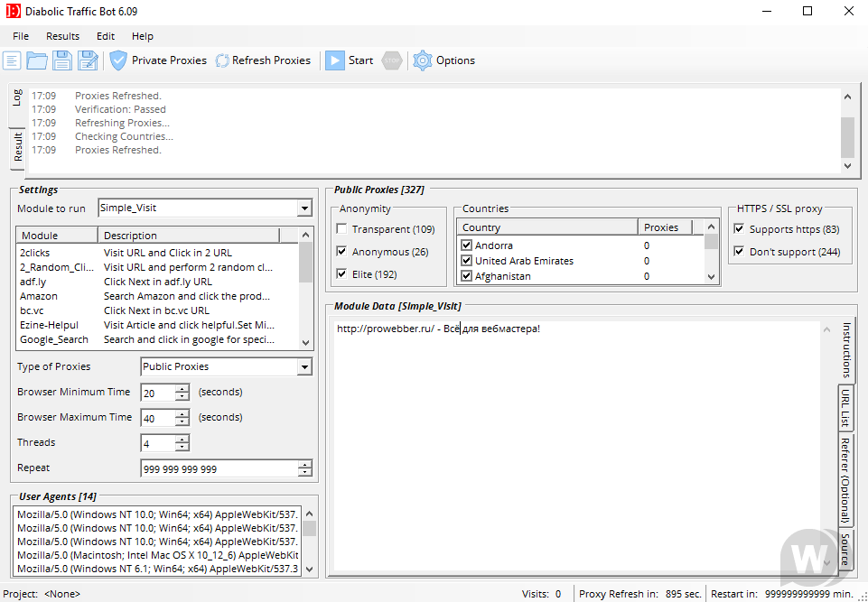Open the Results menu
This screenshot has height=602, width=868.
[62, 36]
